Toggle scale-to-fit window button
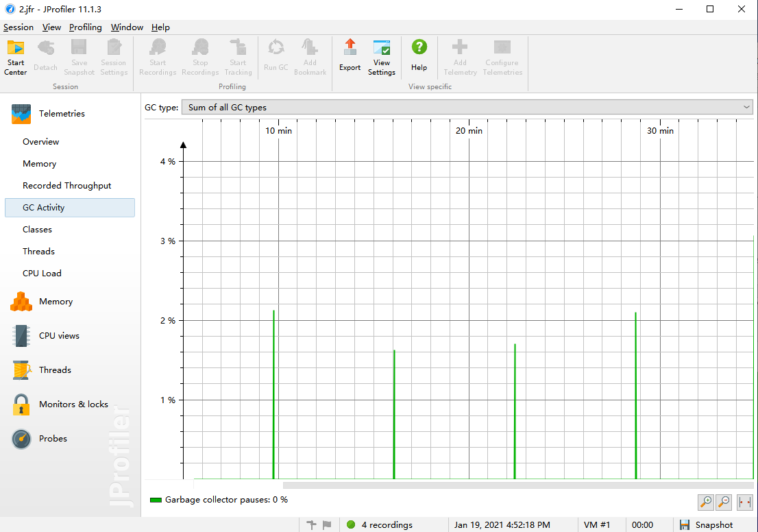Viewport: 758px width, 532px height. point(744,503)
